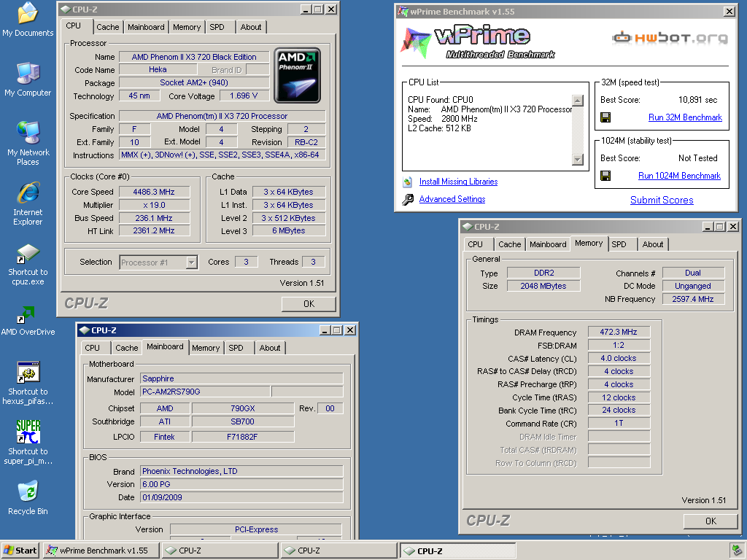Click the Start button
Image resolution: width=747 pixels, height=560 pixels.
coord(20,551)
